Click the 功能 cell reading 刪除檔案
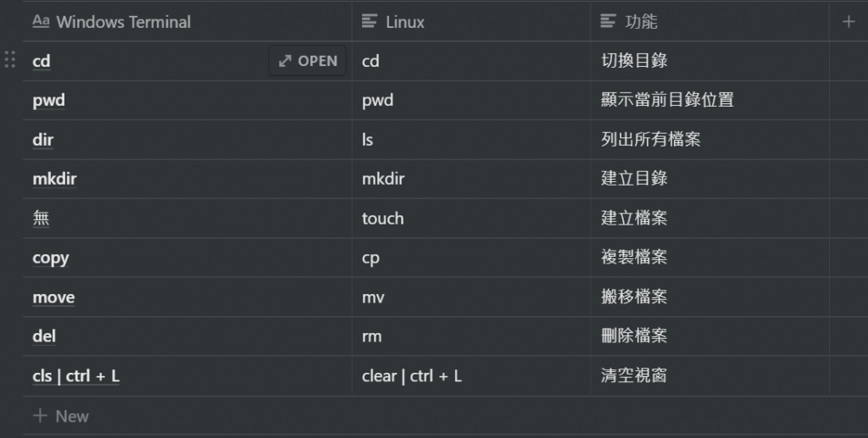This screenshot has width=868, height=438. (709, 335)
